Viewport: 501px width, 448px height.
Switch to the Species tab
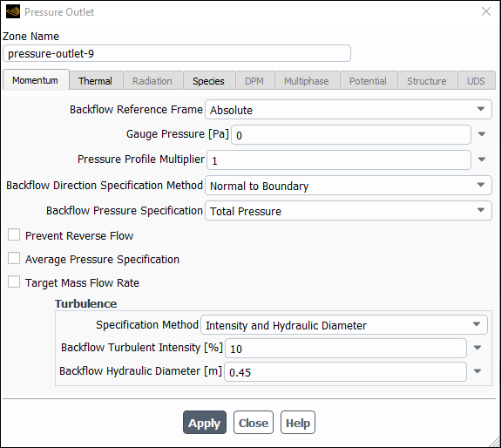point(208,81)
